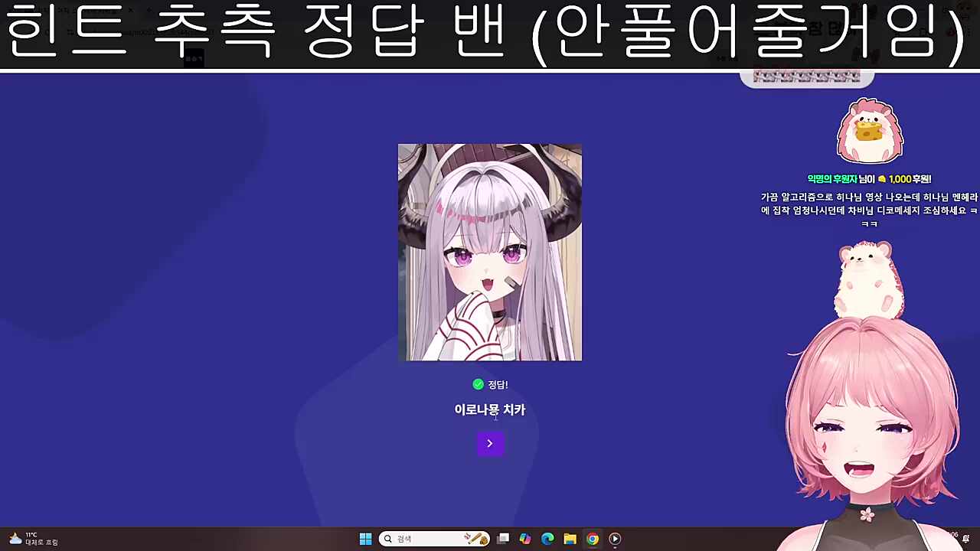
Task: Open File Explorer from the taskbar
Action: [x=570, y=539]
